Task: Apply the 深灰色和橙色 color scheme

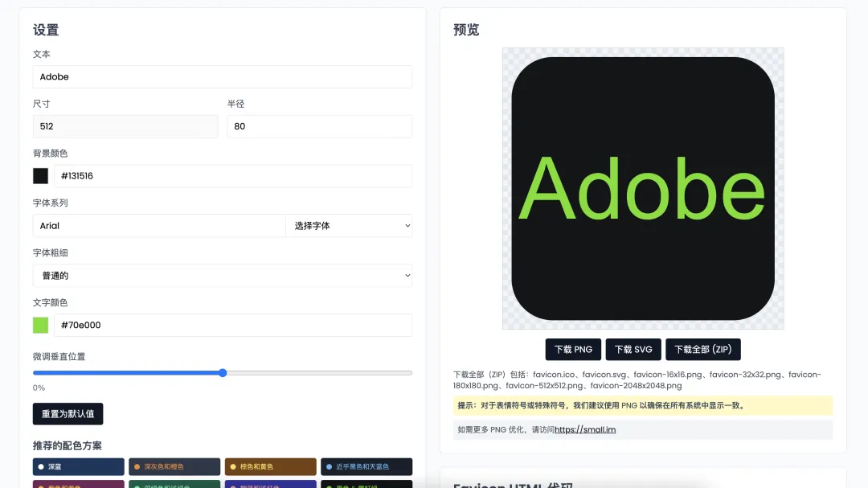Action: pyautogui.click(x=174, y=466)
